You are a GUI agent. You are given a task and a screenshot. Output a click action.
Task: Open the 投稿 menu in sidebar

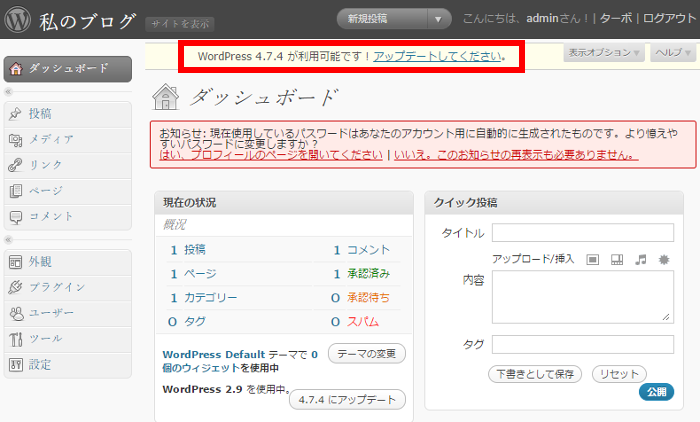68,114
